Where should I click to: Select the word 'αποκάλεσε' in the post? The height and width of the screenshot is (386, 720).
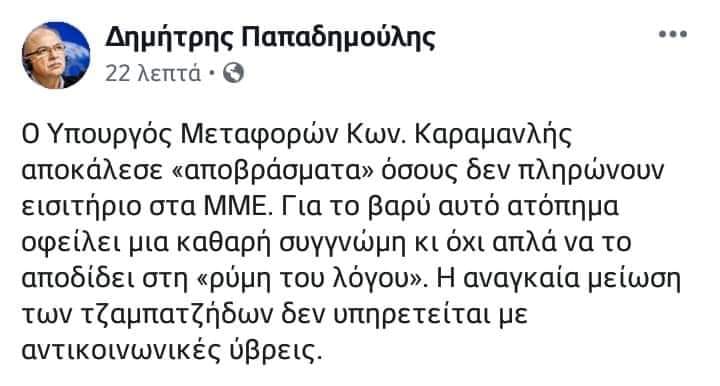92,171
